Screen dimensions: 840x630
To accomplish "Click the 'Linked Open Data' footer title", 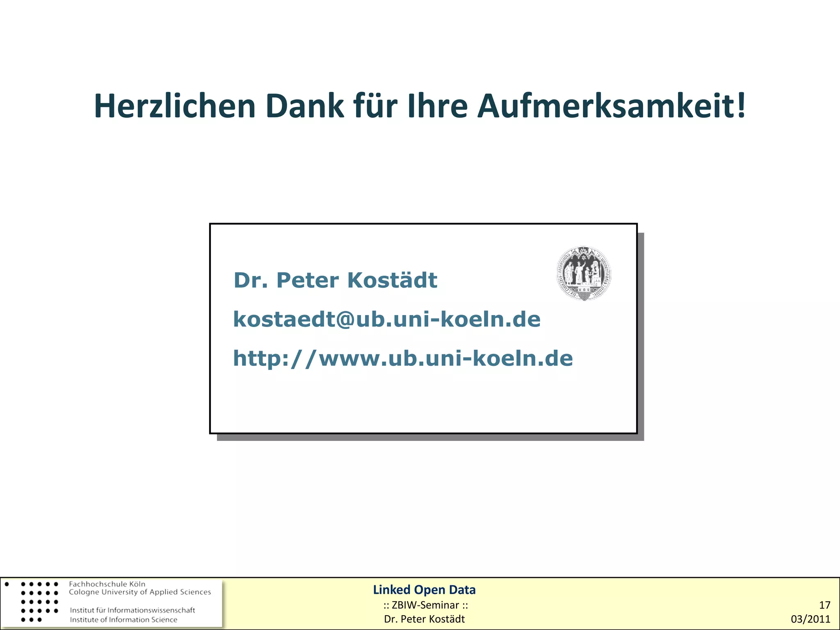I will click(424, 590).
